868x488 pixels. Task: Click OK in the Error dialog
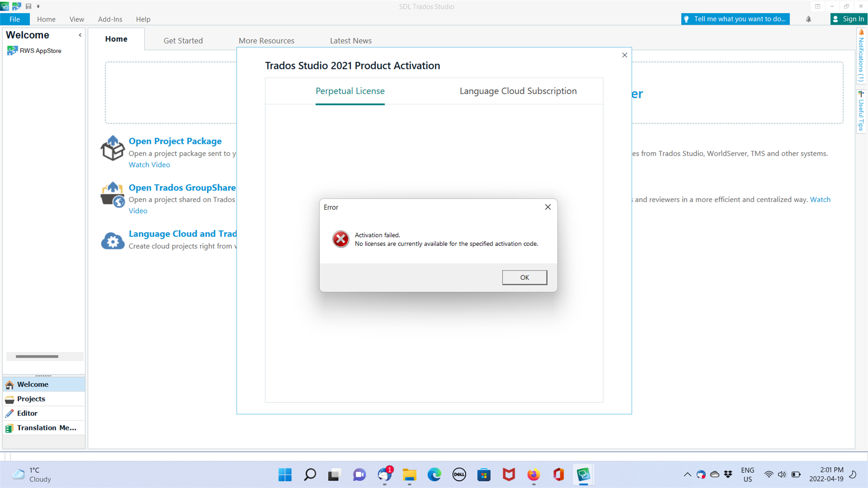pyautogui.click(x=524, y=277)
